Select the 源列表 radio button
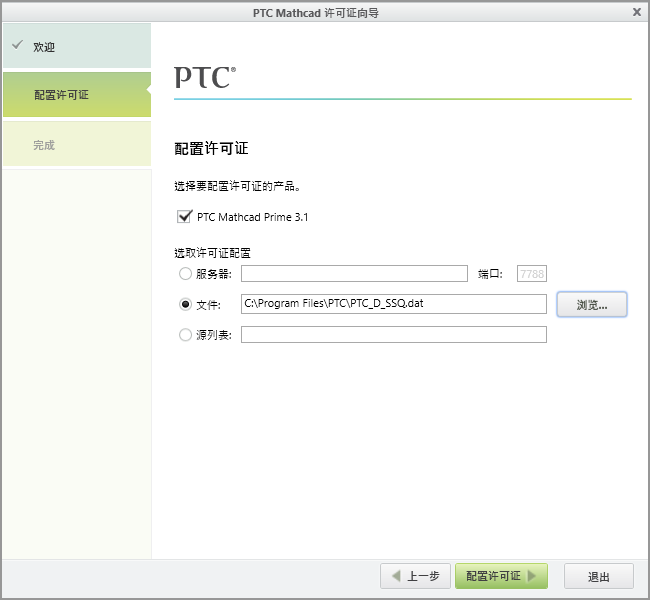Screen dimensions: 650x600 (x=185, y=335)
